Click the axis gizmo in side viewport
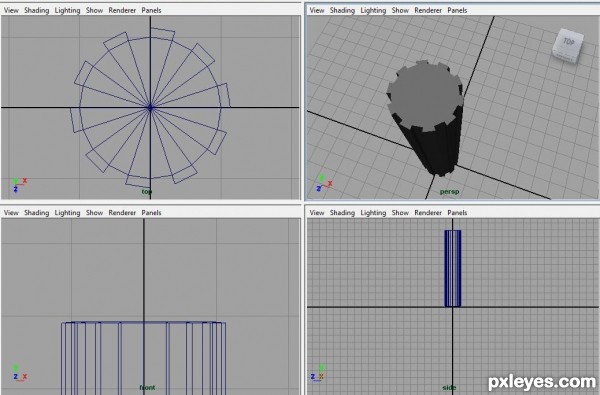 tap(318, 373)
